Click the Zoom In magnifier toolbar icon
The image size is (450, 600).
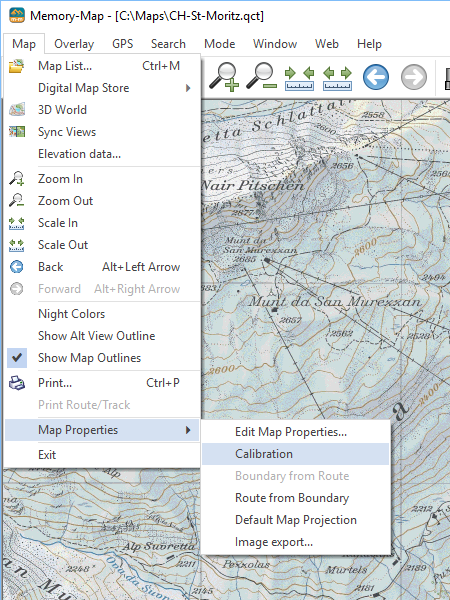224,77
